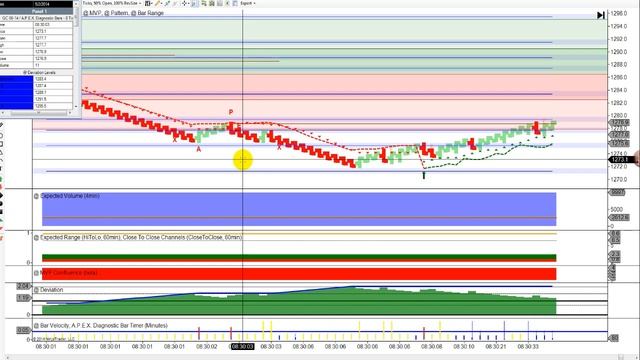Open the bar type icon in the top toolbar
The height and width of the screenshot is (360, 640).
coord(147,3)
